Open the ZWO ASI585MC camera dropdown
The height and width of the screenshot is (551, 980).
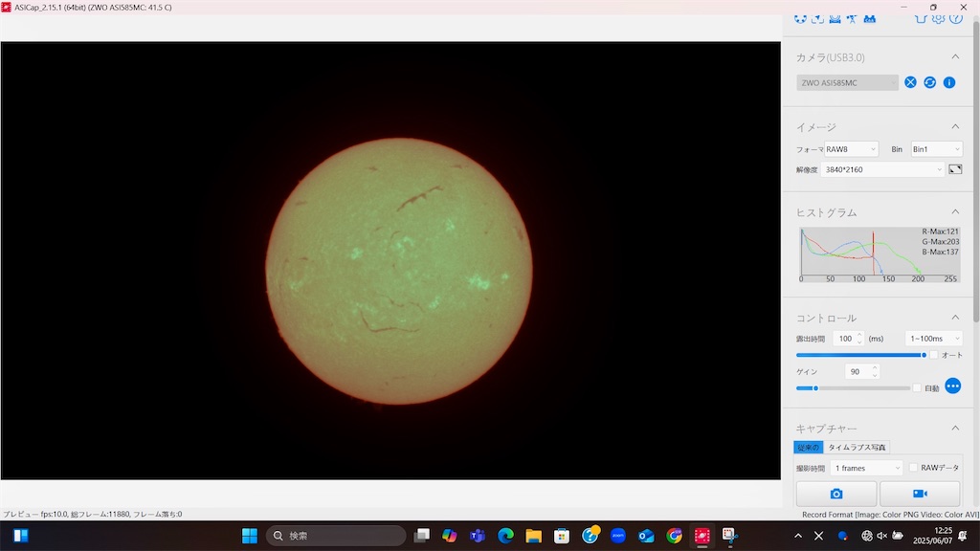click(x=847, y=82)
